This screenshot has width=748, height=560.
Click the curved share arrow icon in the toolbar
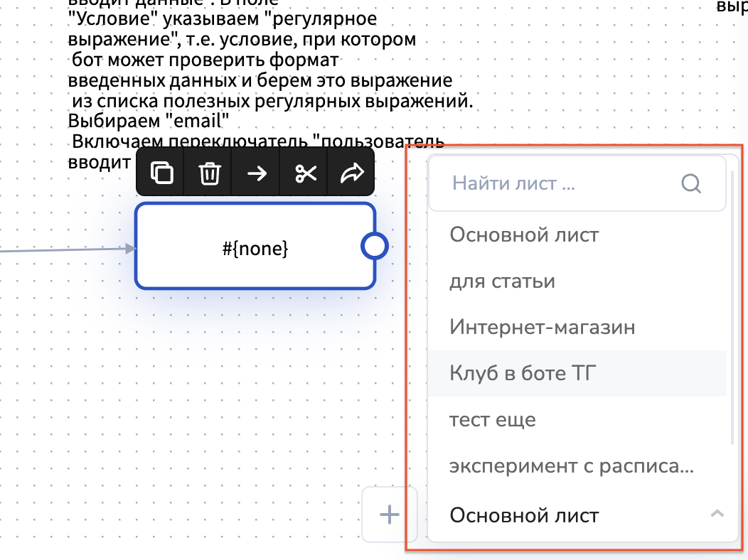tap(352, 173)
